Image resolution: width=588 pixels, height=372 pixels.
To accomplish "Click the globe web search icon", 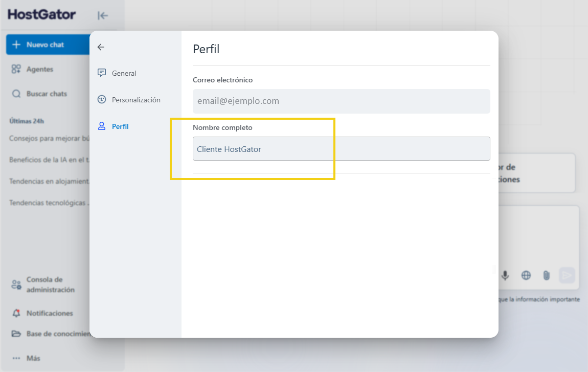I will pyautogui.click(x=526, y=275).
